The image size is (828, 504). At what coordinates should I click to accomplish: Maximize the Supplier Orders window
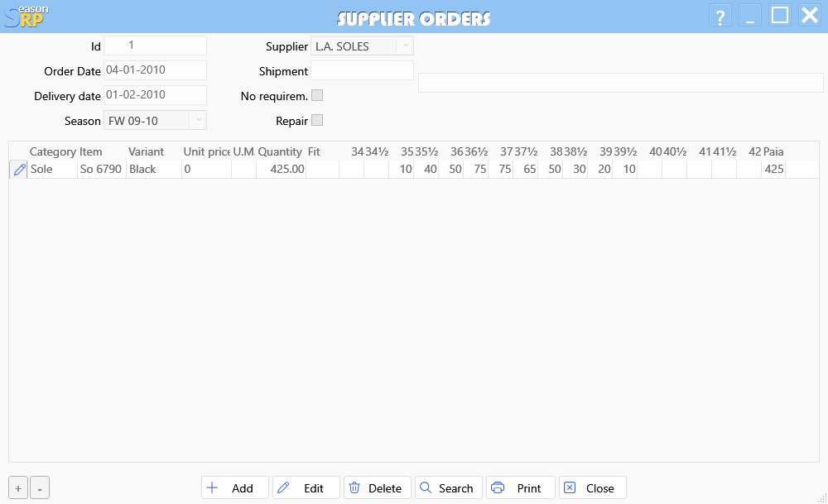point(780,16)
